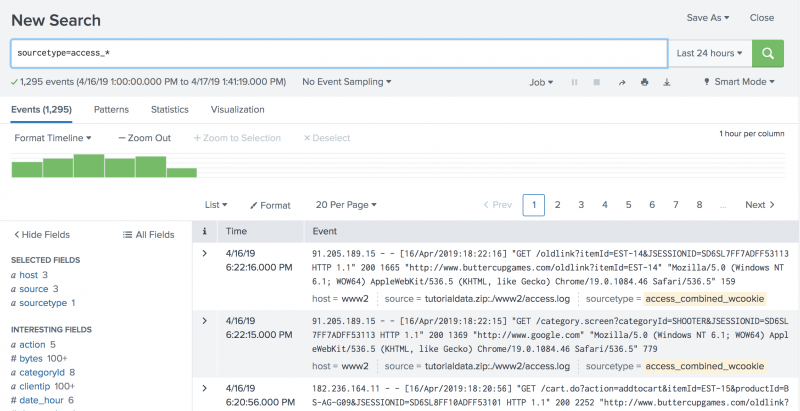Image resolution: width=800 pixels, height=411 pixels.
Task: Switch to the Statistics tab
Action: pyautogui.click(x=169, y=110)
